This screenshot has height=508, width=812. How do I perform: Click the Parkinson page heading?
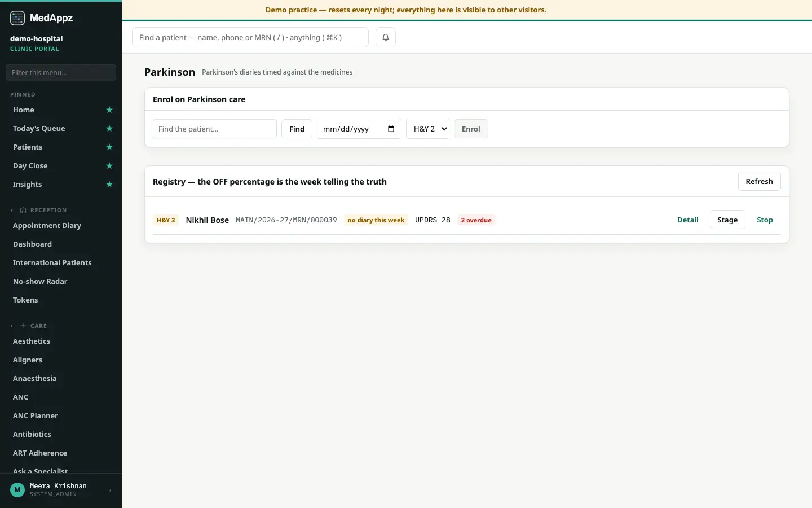(170, 72)
